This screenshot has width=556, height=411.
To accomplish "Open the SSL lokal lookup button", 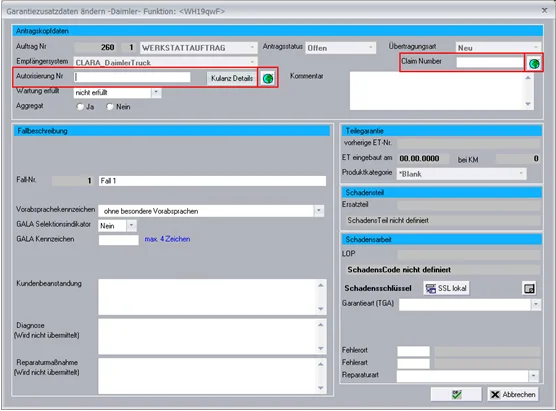I will pyautogui.click(x=446, y=288).
